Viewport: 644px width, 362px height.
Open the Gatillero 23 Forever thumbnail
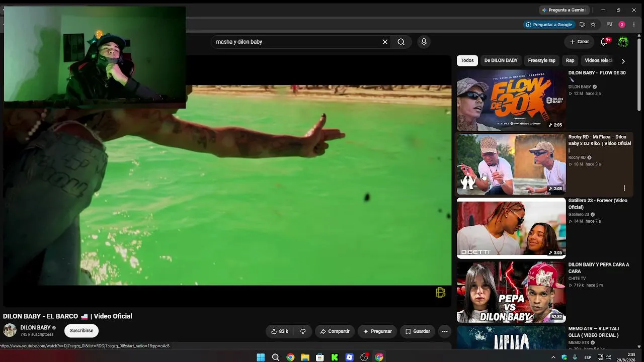coord(511,228)
